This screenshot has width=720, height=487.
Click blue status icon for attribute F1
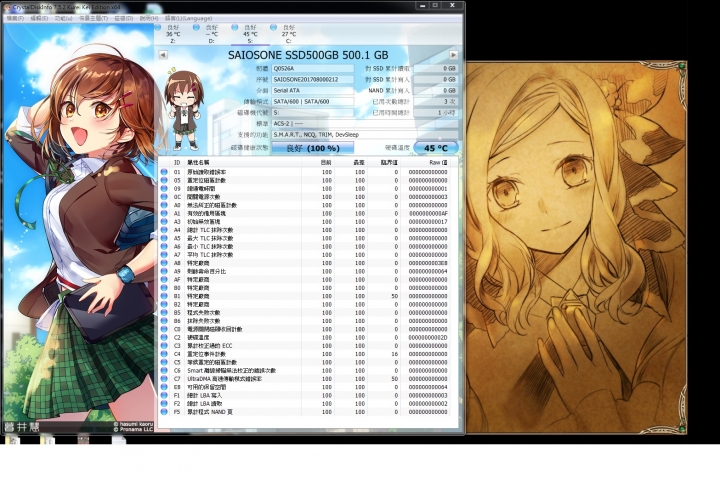pyautogui.click(x=164, y=395)
